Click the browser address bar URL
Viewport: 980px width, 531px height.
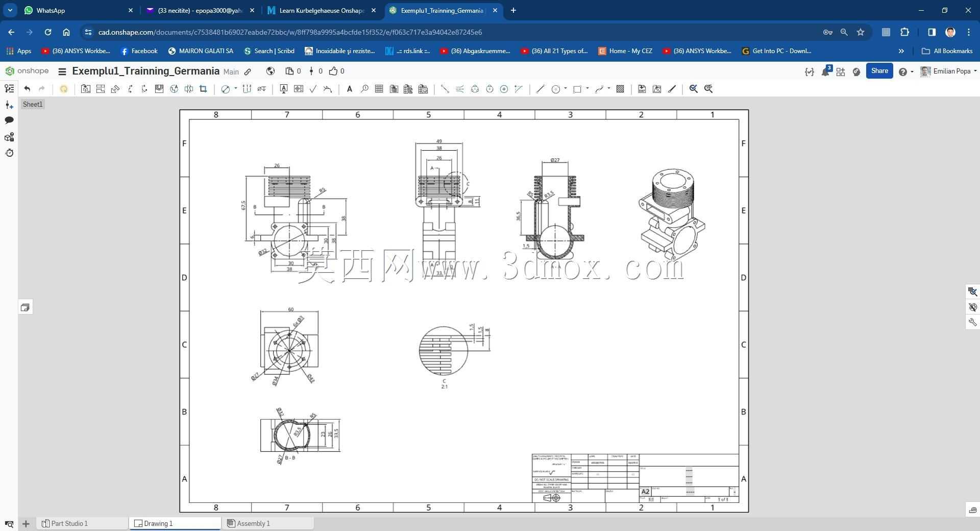pyautogui.click(x=290, y=32)
